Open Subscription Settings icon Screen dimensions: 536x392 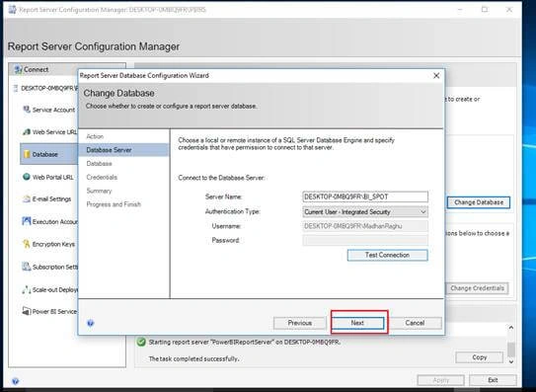tap(27, 267)
